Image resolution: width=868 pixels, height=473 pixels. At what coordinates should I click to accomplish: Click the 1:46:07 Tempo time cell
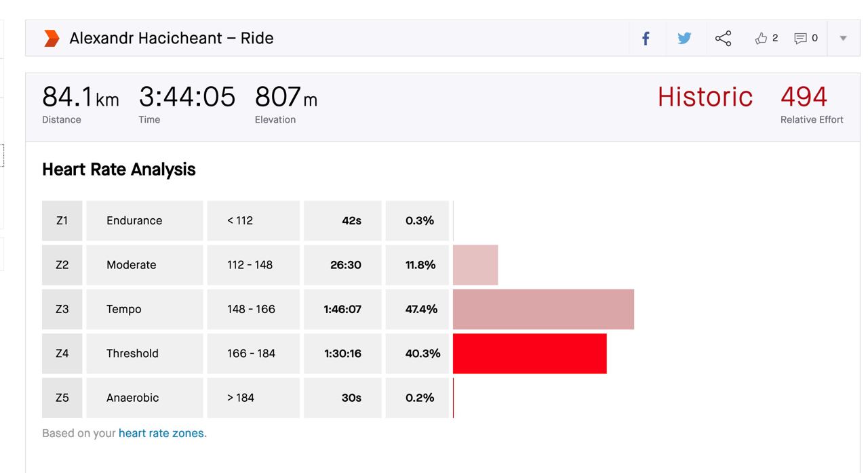tap(342, 310)
